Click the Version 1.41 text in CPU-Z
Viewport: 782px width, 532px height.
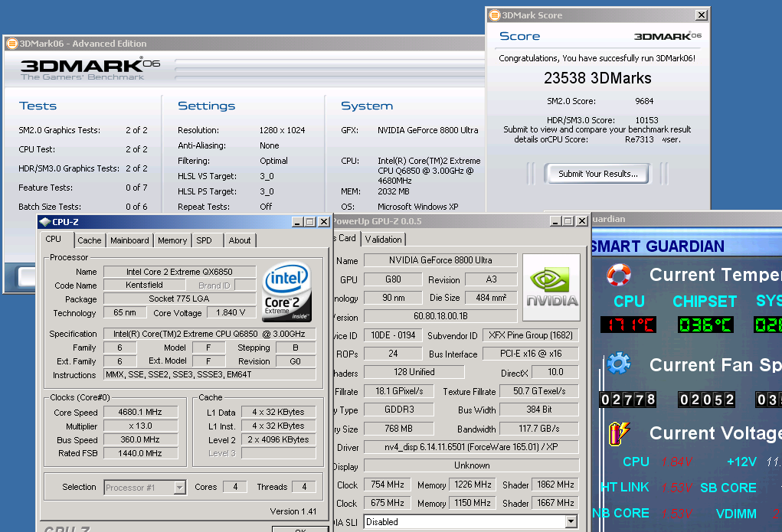coord(293,511)
